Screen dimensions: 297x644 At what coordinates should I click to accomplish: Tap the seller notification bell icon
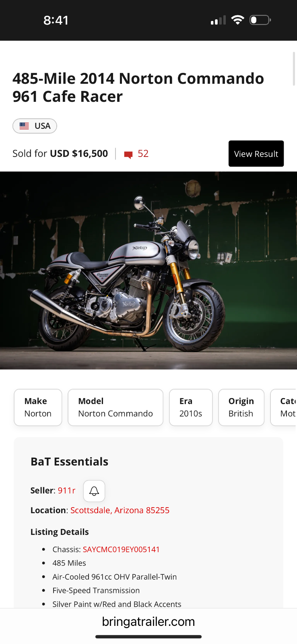pyautogui.click(x=94, y=491)
